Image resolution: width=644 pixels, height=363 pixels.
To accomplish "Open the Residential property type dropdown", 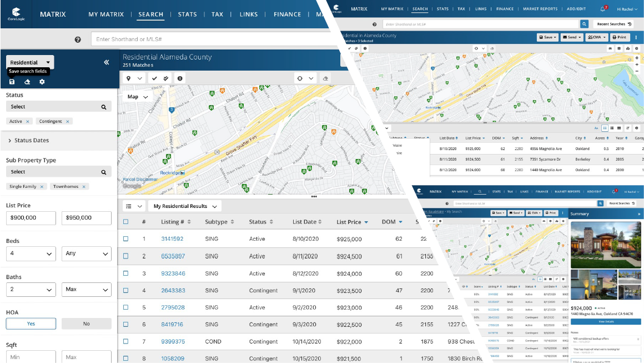I will tap(31, 63).
